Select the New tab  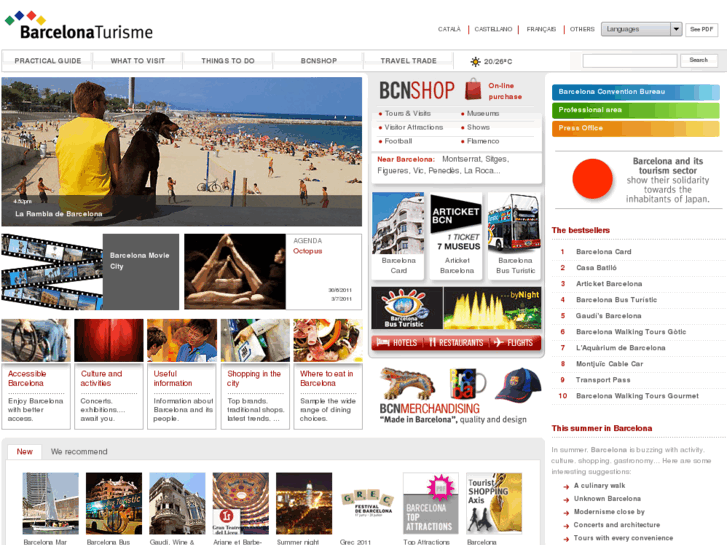click(25, 452)
